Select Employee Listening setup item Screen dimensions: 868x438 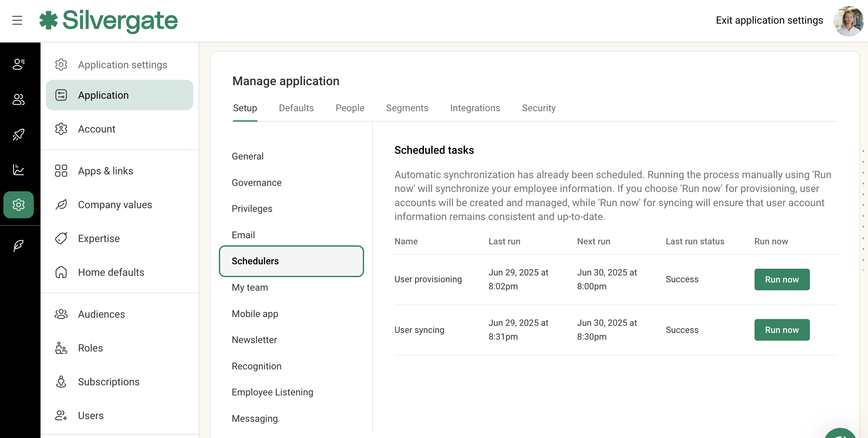point(272,392)
